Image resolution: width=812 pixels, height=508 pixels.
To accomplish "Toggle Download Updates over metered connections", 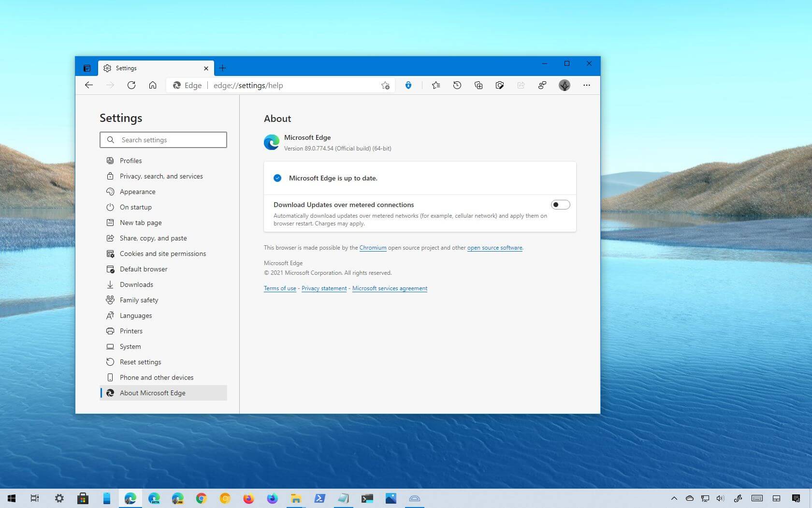I will click(560, 205).
